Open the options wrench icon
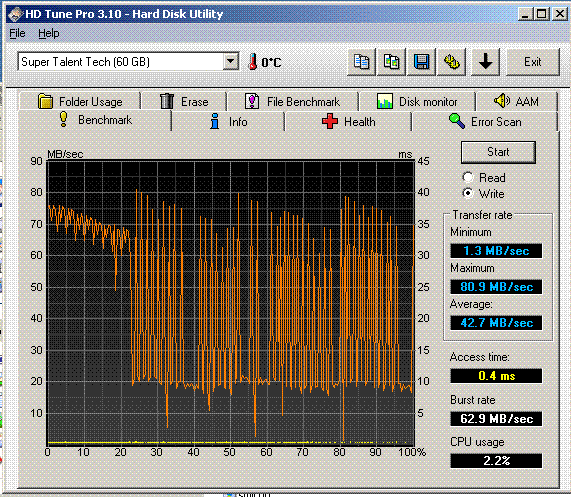 point(452,62)
